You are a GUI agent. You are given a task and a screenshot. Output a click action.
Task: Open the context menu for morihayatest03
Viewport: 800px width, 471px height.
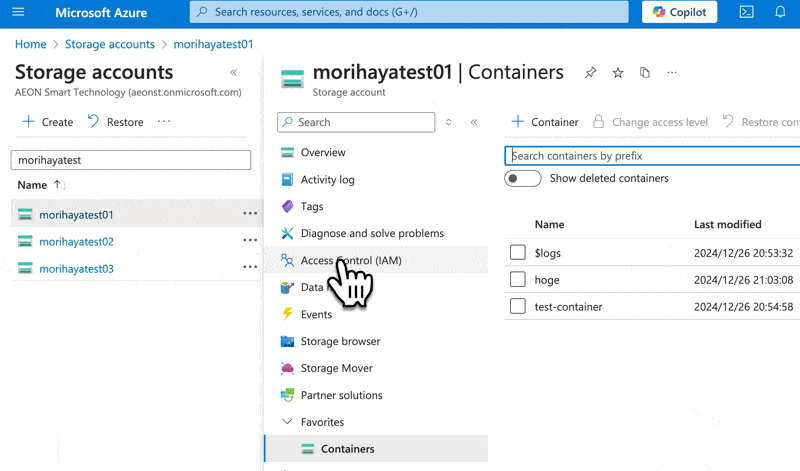coord(250,267)
